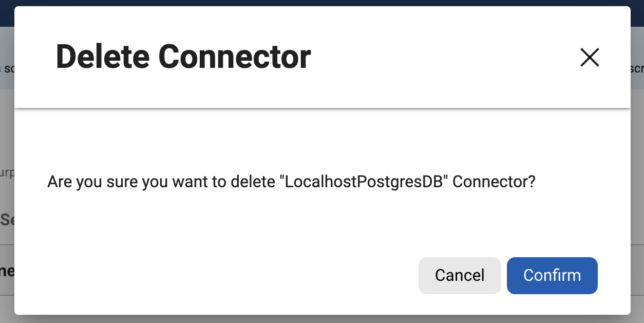Click the word "delete" in the confirmation question
The image size is (644, 323).
pyautogui.click(x=253, y=182)
